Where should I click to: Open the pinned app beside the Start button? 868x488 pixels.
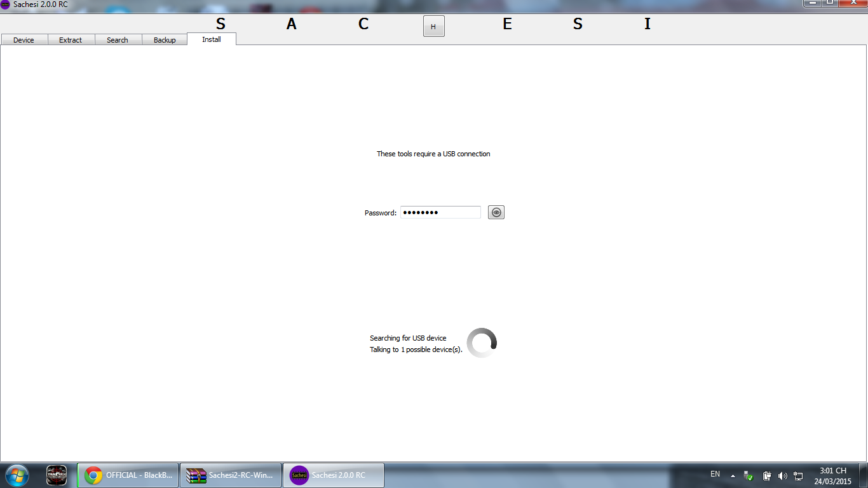(57, 475)
